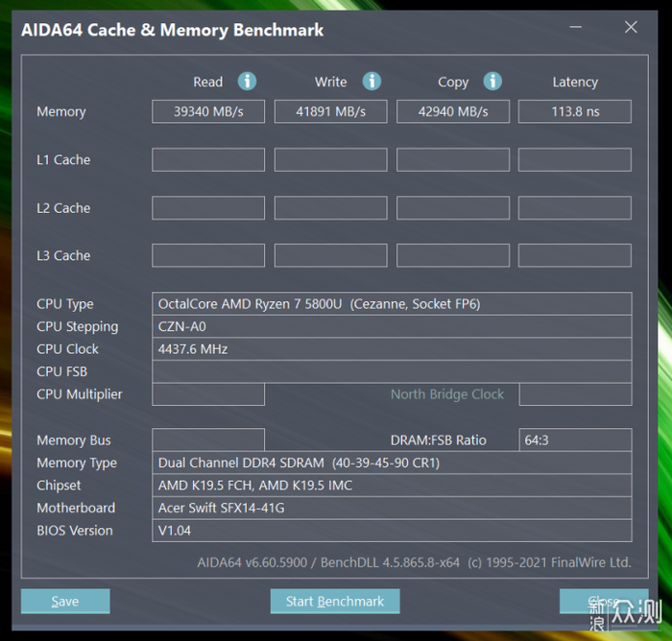Click BIOS Version value V1.04
Screen dimensions: 672x641
(175, 531)
